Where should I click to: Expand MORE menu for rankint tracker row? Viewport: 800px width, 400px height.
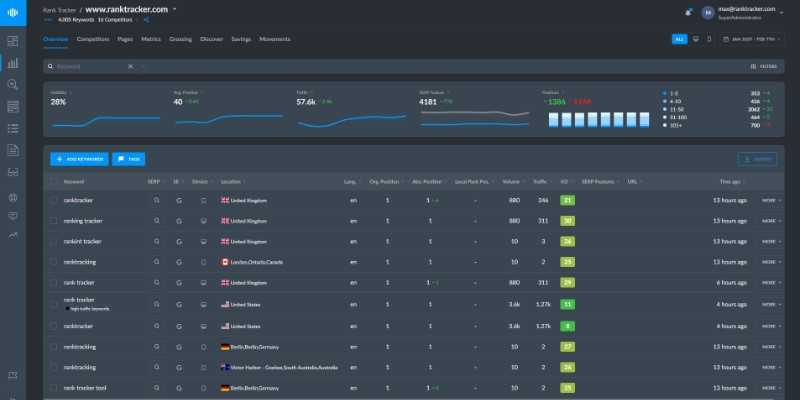(x=771, y=241)
